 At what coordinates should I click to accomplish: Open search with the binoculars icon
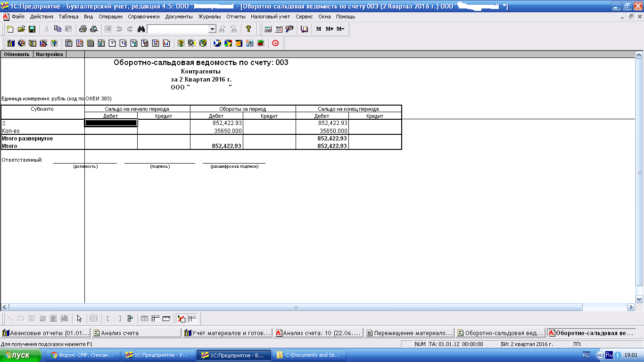coord(141,29)
